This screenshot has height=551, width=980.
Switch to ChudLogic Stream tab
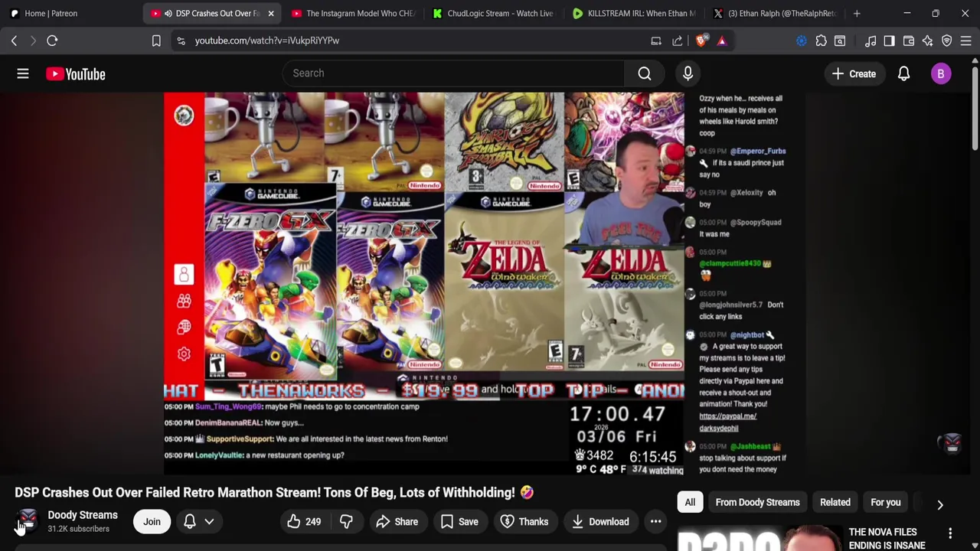pyautogui.click(x=493, y=13)
